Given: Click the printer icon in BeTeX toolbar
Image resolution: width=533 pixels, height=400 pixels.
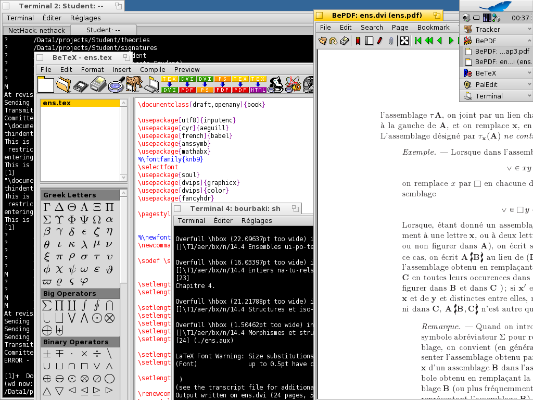Looking at the screenshot, I should (99, 84).
